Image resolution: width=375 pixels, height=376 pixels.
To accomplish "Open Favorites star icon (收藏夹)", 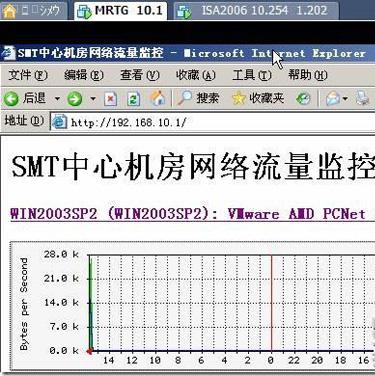I will (x=238, y=98).
